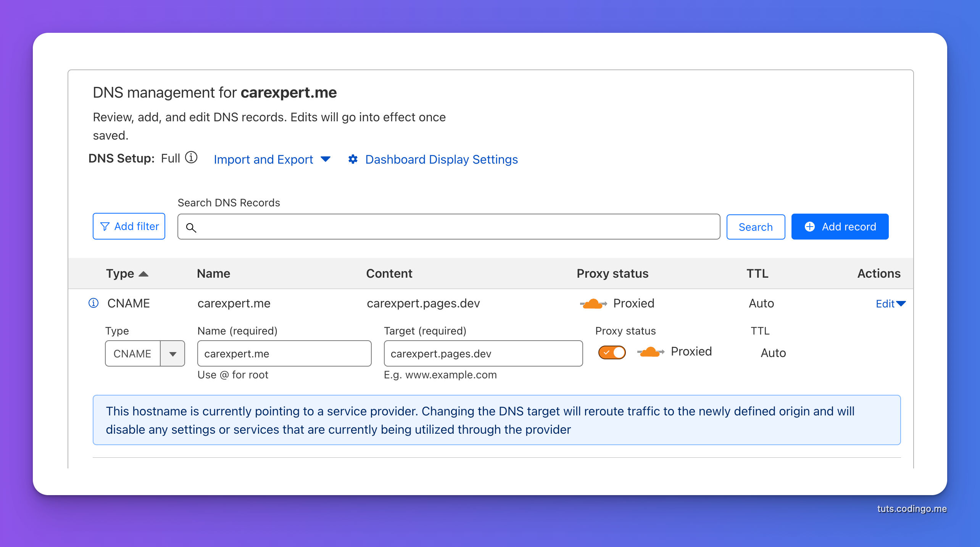Toggle the Proxy status switch off
Screen dimensions: 980x547
pos(612,352)
